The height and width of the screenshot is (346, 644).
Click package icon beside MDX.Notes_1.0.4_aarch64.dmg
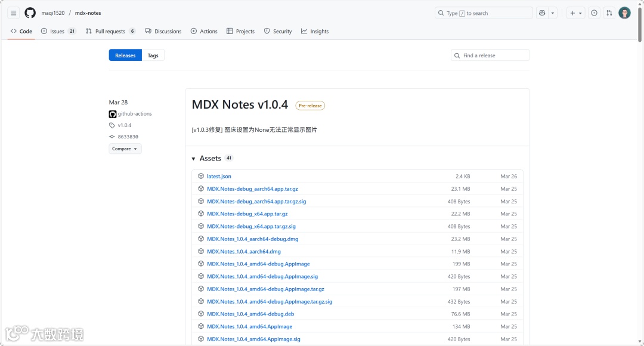pos(201,251)
